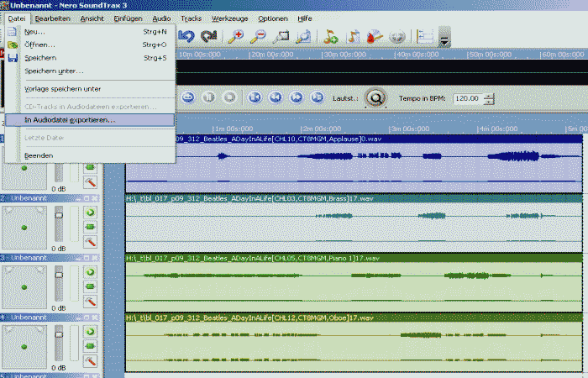This screenshot has height=378, width=588.
Task: Click the zoom in magnifier icon
Action: (238, 36)
